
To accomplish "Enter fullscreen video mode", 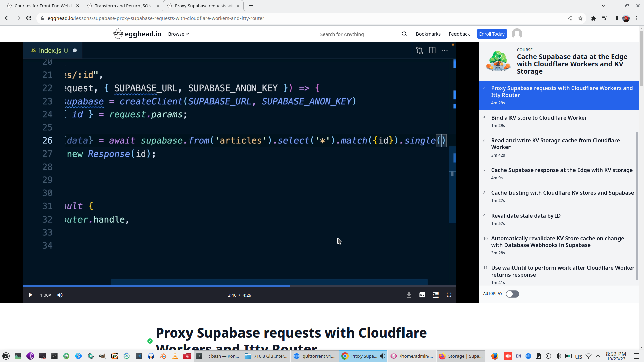I will (x=449, y=295).
